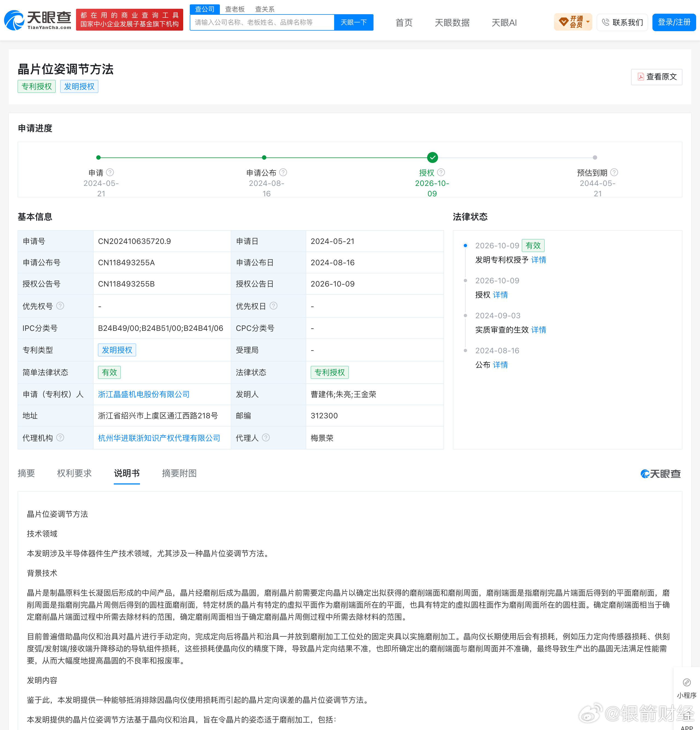
Task: Open 天眼数据 navigation item
Action: pos(452,23)
